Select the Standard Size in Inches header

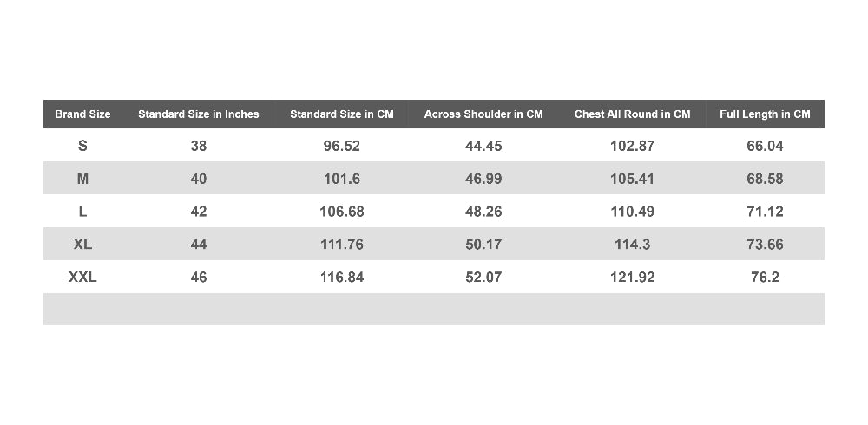pos(198,114)
